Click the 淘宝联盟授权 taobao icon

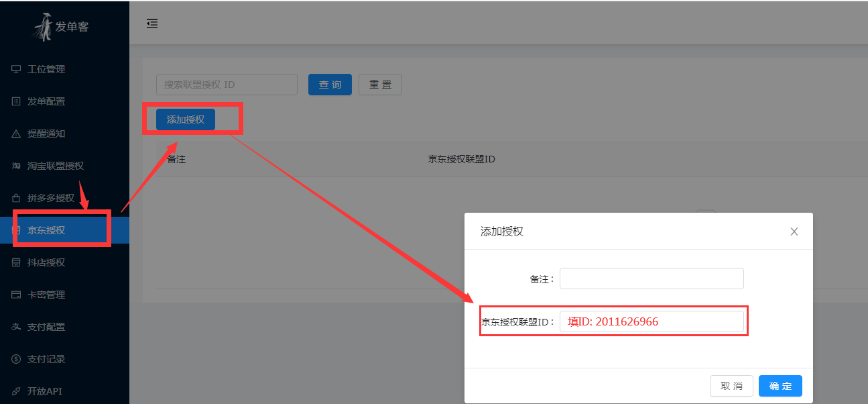16,166
